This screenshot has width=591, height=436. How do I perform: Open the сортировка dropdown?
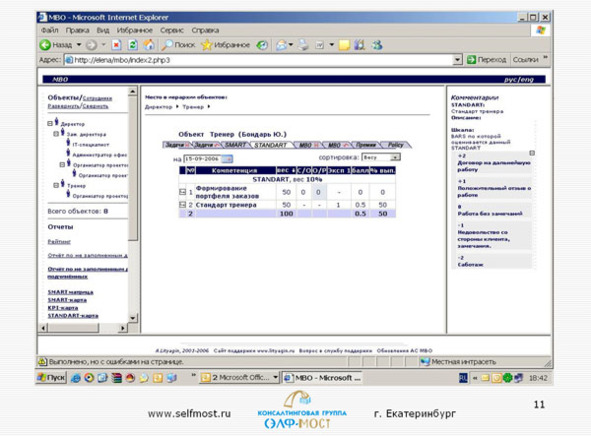pos(381,157)
